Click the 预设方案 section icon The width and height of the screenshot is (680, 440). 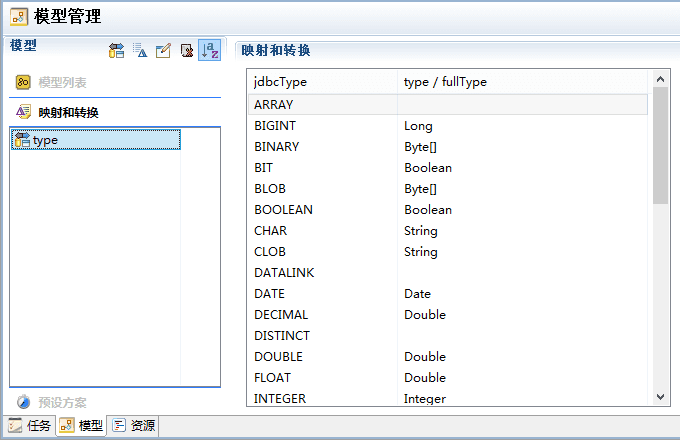click(23, 402)
